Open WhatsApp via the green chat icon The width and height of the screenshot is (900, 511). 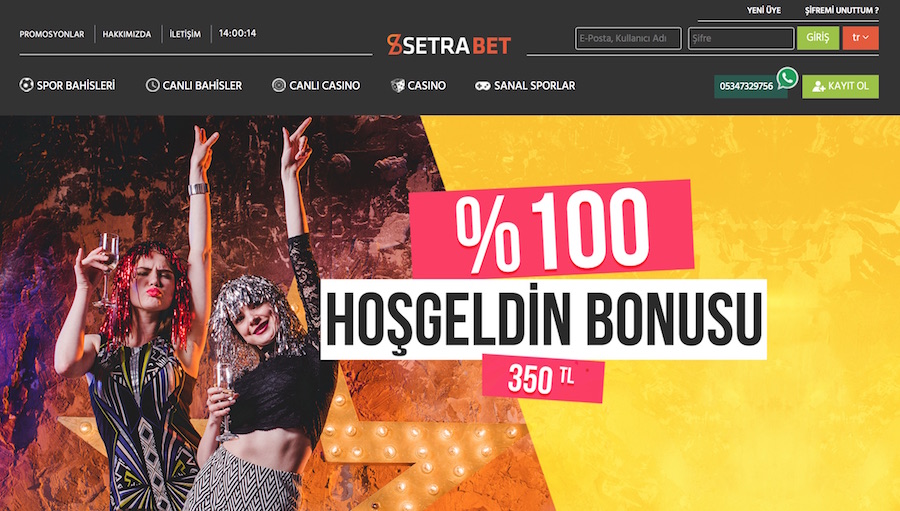coord(788,78)
